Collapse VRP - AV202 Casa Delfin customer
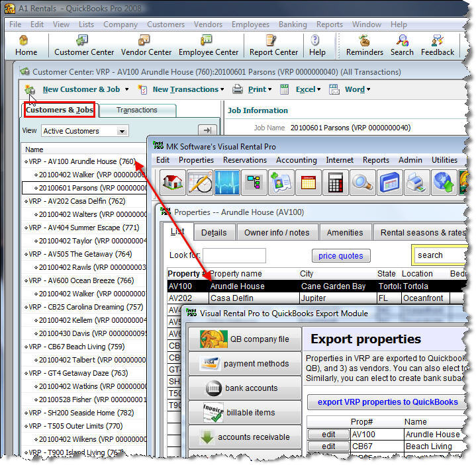 click(x=26, y=201)
